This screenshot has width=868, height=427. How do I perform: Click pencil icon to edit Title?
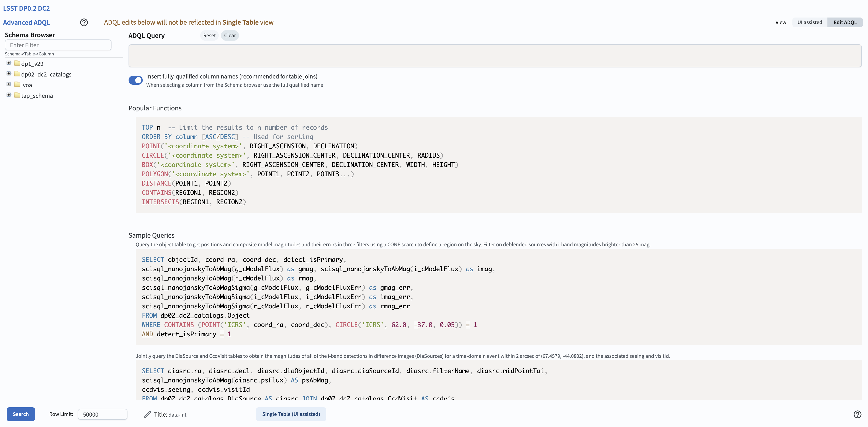[x=148, y=414]
